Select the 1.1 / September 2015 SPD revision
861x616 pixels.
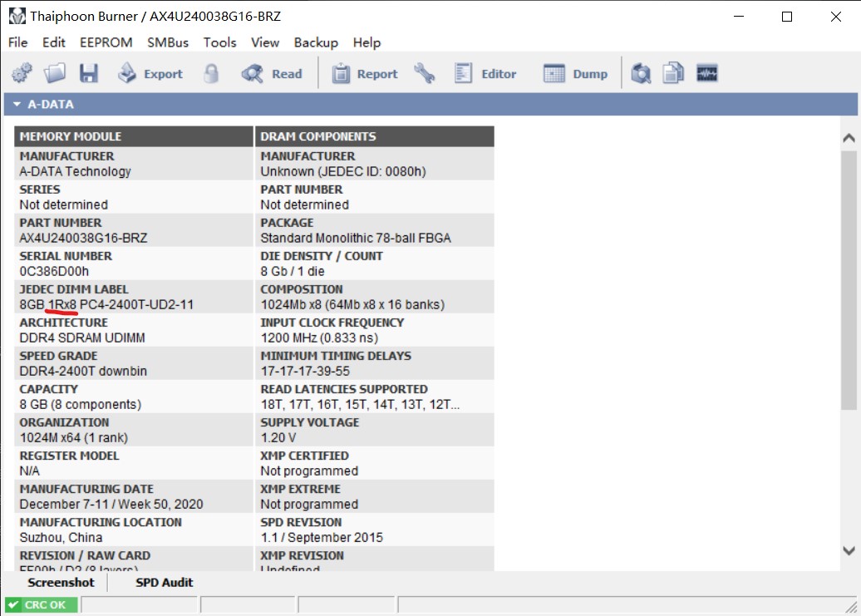pos(322,538)
